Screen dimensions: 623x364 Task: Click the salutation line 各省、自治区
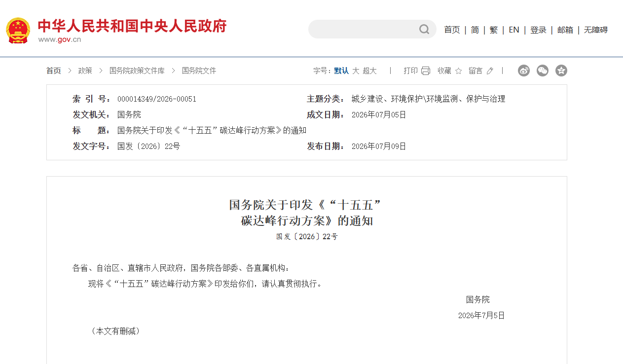(x=181, y=268)
